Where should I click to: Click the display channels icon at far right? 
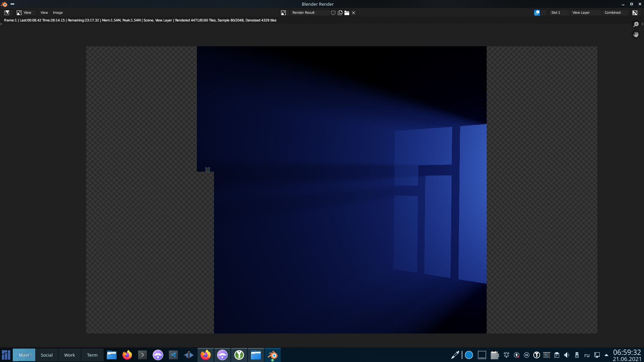coord(635,12)
